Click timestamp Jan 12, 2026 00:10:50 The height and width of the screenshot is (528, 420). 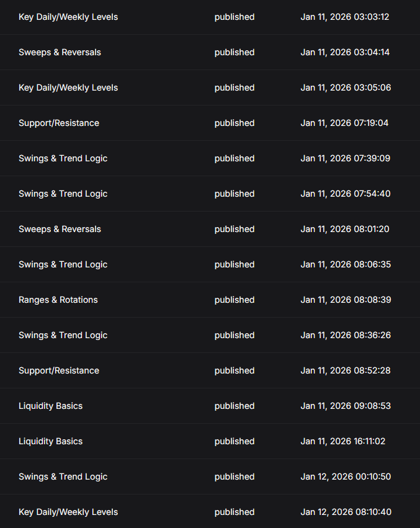tap(346, 477)
